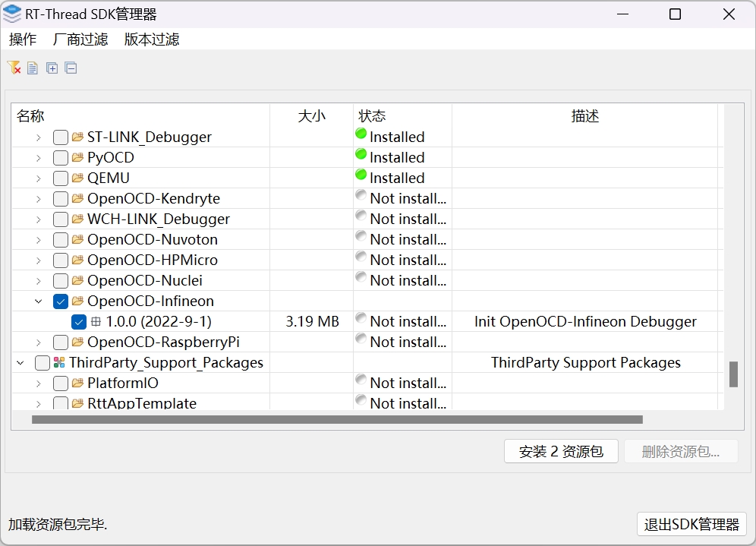Click the document page toolbar icon
Screen dimensions: 756x546
point(33,68)
